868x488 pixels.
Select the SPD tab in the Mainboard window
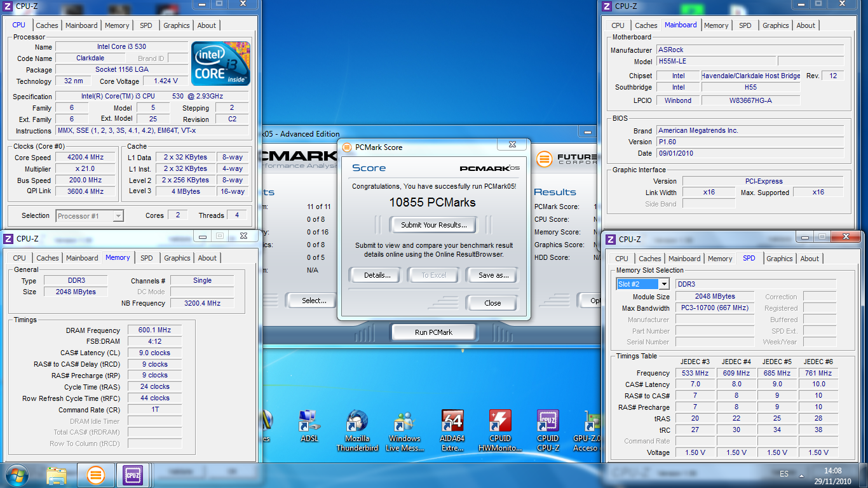coord(745,25)
